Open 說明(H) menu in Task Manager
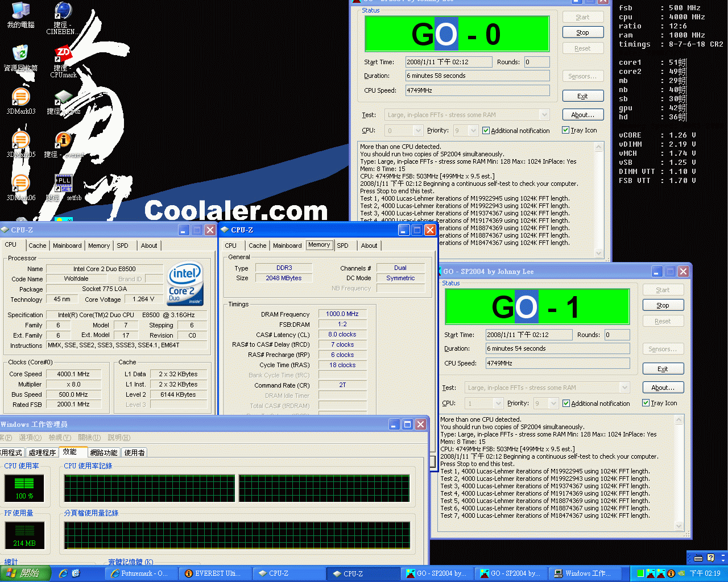 point(119,438)
